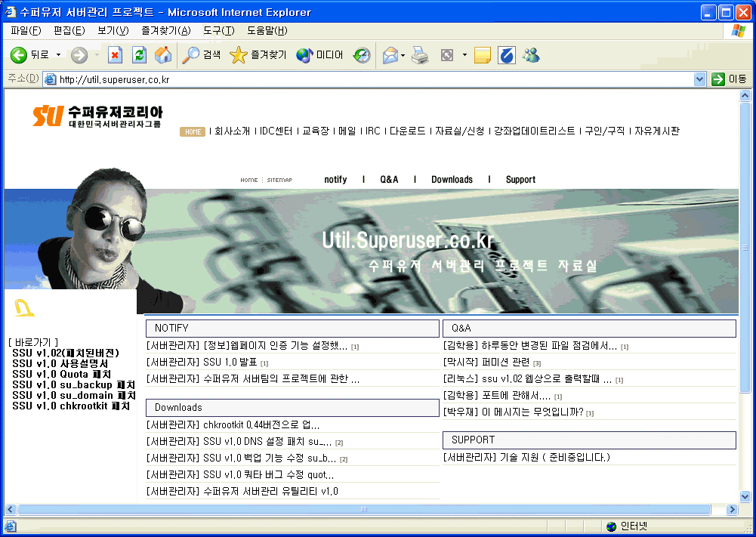Open the Forward button history dropdown arrow
Screen dimensions: 756x537
point(97,55)
